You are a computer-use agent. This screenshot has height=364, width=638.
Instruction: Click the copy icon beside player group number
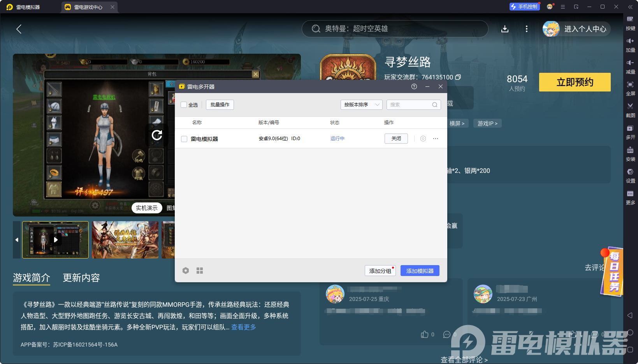point(458,77)
